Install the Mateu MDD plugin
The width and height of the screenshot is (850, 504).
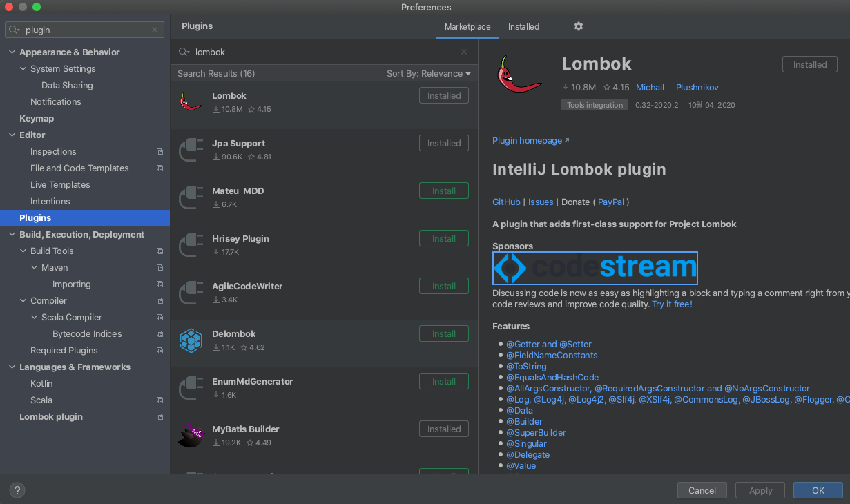444,191
